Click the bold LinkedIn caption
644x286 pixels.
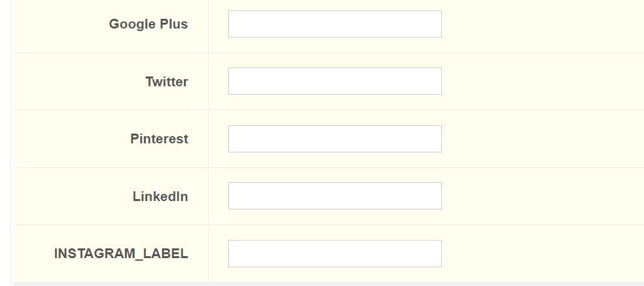pos(160,196)
